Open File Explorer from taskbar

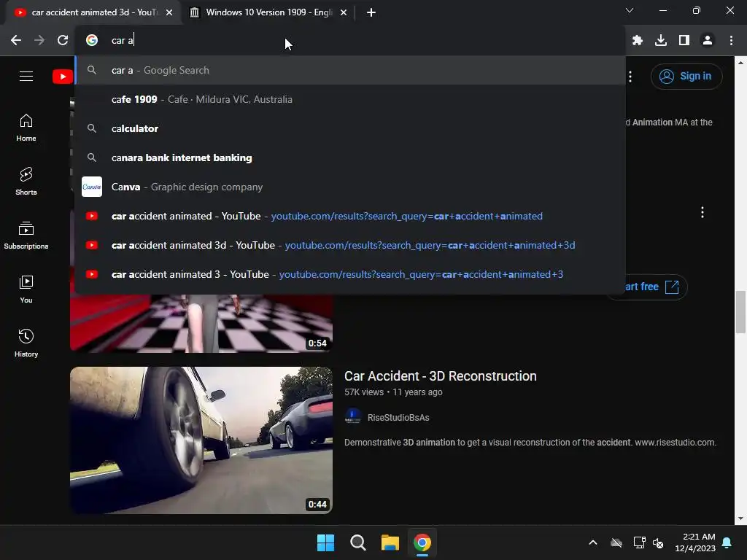point(390,542)
